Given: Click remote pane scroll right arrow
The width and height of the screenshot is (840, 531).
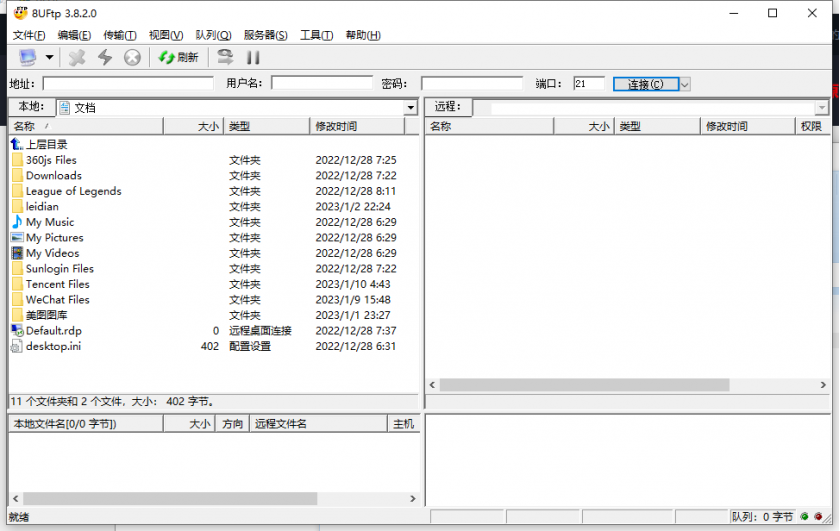Looking at the screenshot, I should tap(823, 385).
